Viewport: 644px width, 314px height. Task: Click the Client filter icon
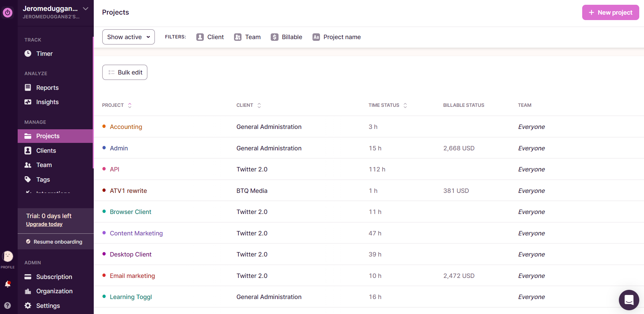[200, 37]
